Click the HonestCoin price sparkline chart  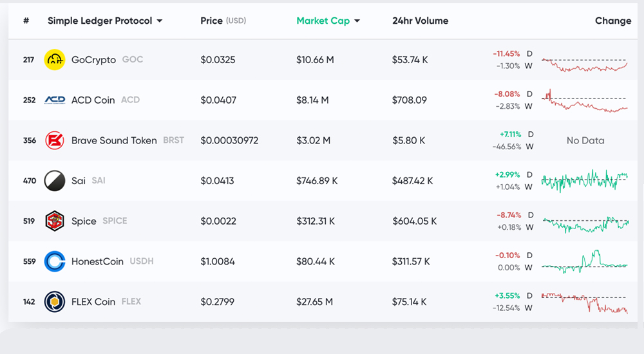(585, 261)
